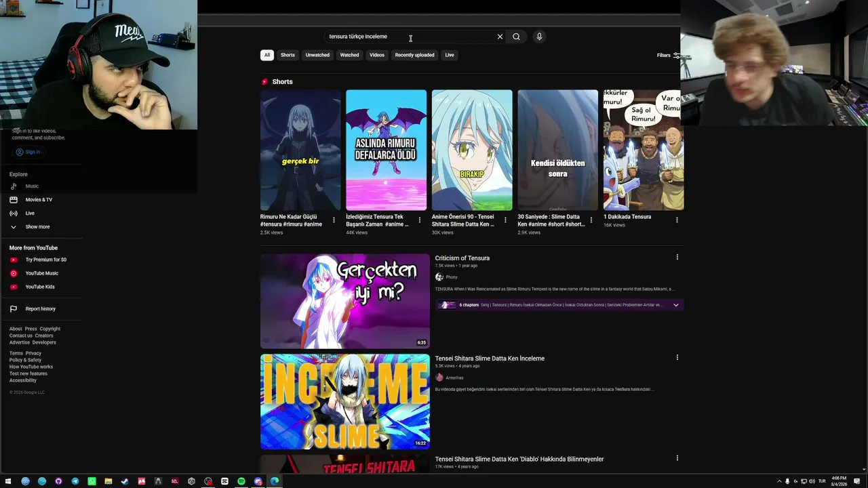Expand the '6 chapters' chevron
This screenshot has height=488, width=868.
pyautogui.click(x=675, y=305)
